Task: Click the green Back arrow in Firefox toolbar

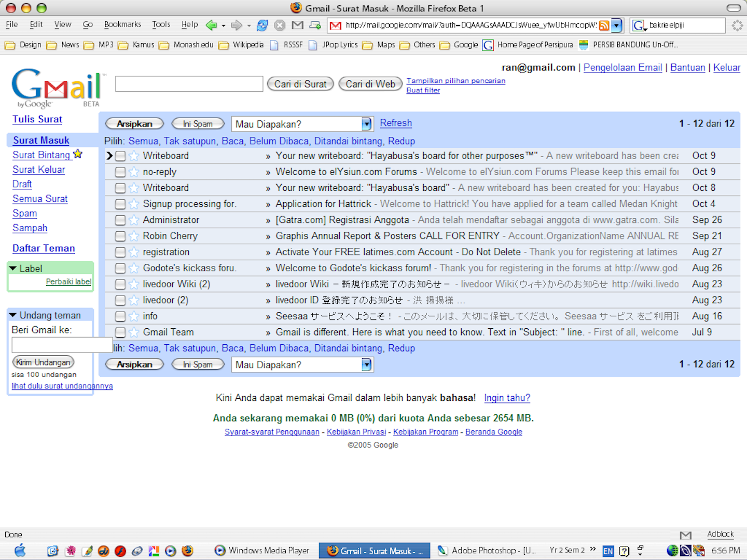Action: [x=211, y=25]
